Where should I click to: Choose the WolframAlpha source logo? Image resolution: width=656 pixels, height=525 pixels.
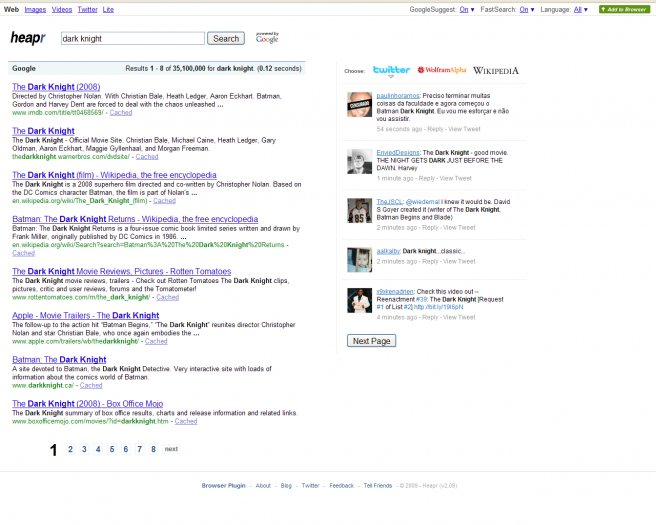(x=441, y=70)
